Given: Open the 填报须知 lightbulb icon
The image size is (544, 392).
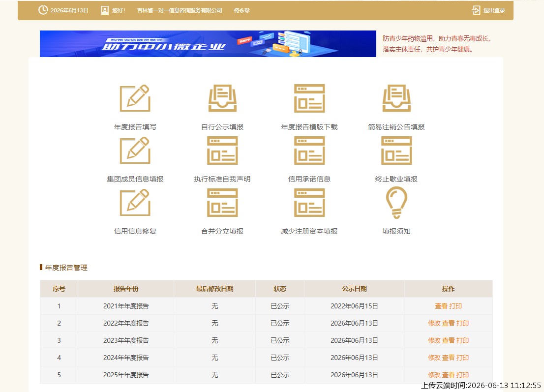Looking at the screenshot, I should click(x=396, y=203).
